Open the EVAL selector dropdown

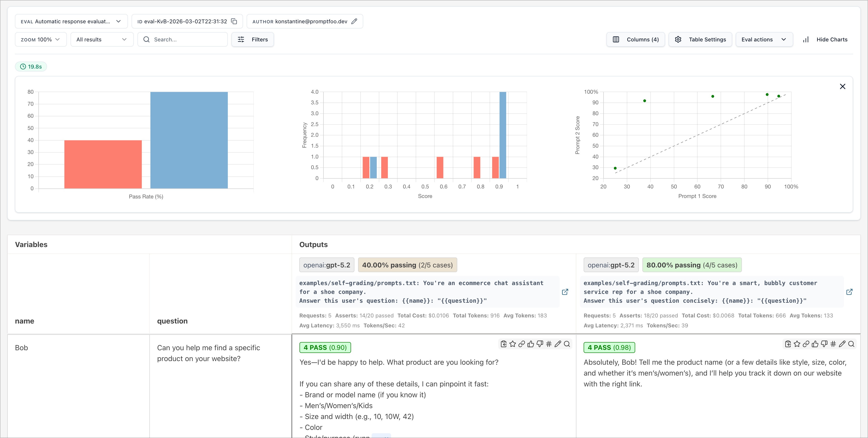71,21
